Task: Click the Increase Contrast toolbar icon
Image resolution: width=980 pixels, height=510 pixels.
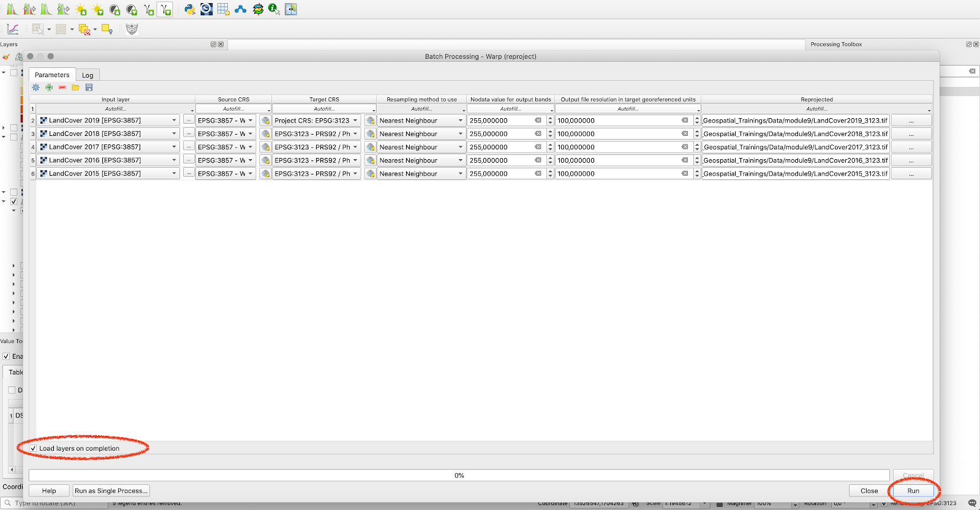Action: click(115, 9)
